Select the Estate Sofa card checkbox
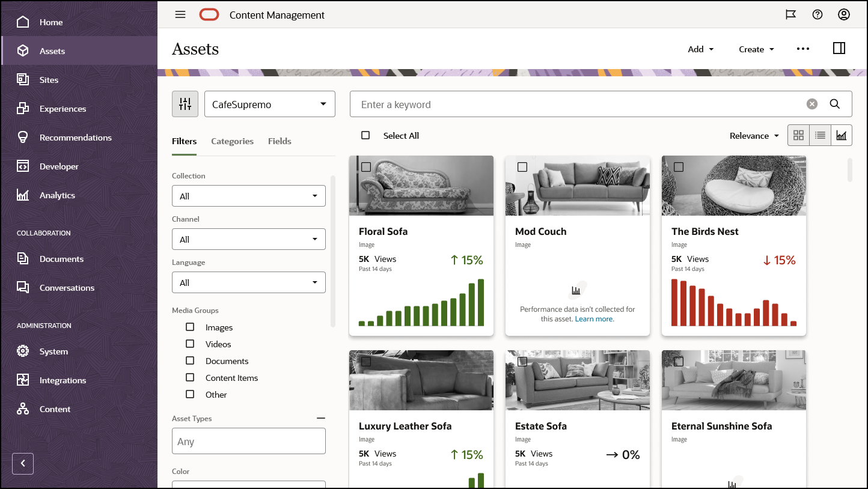This screenshot has height=489, width=868. [522, 362]
